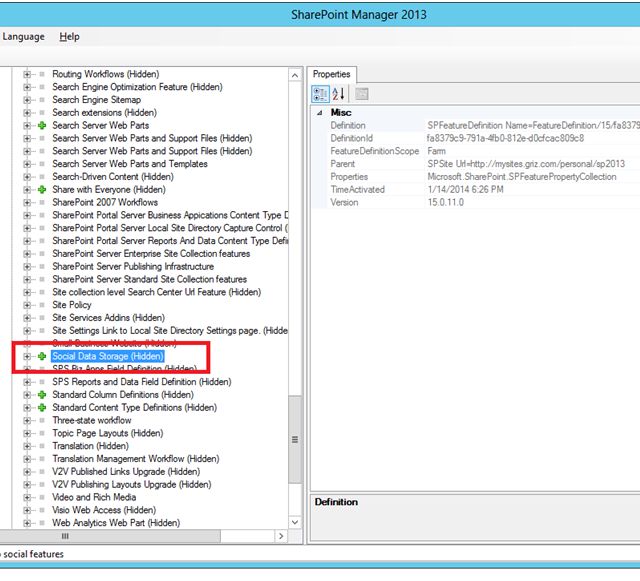Click green plus icon for Social Data Storage
Viewport: 640px width, 581px height.
pos(42,356)
